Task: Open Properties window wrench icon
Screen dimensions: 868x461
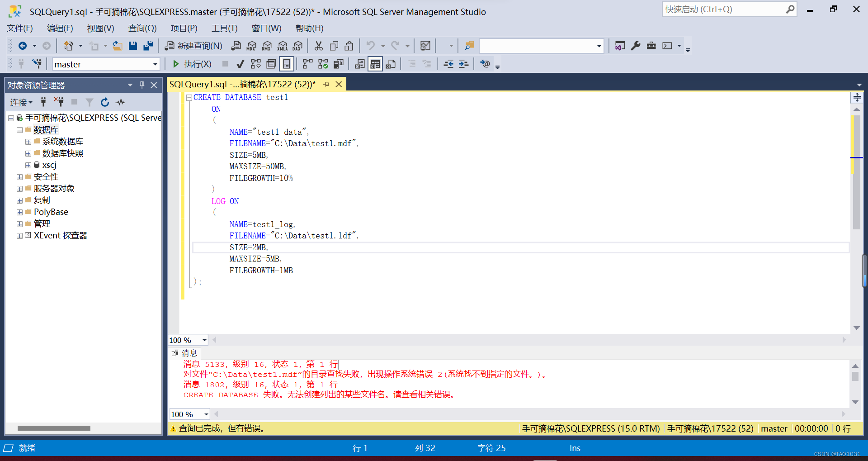Action: [x=636, y=46]
